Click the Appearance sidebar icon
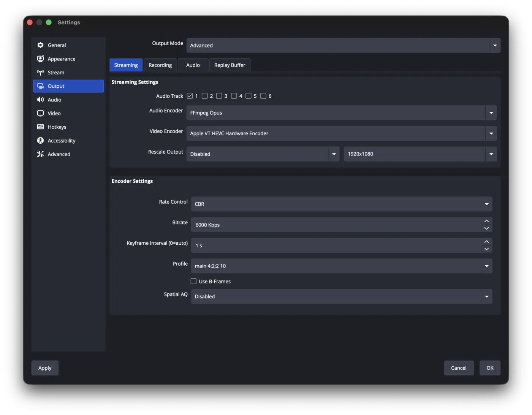The image size is (532, 415). point(40,59)
